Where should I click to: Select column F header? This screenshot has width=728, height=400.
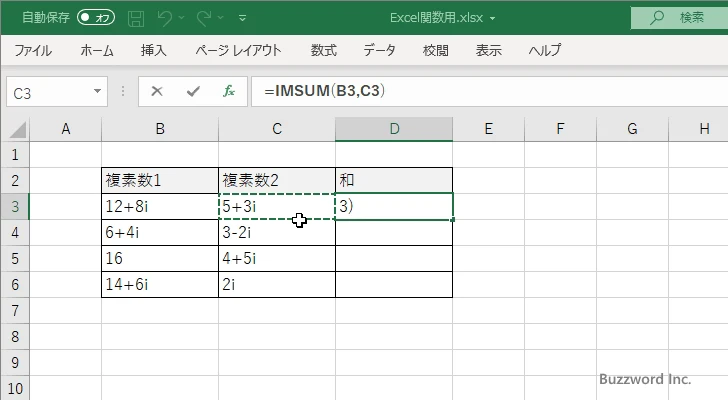click(560, 129)
